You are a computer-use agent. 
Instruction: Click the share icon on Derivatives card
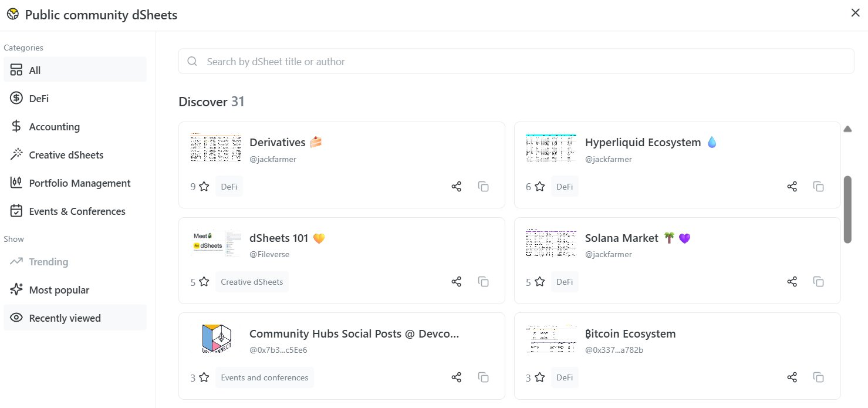click(456, 187)
